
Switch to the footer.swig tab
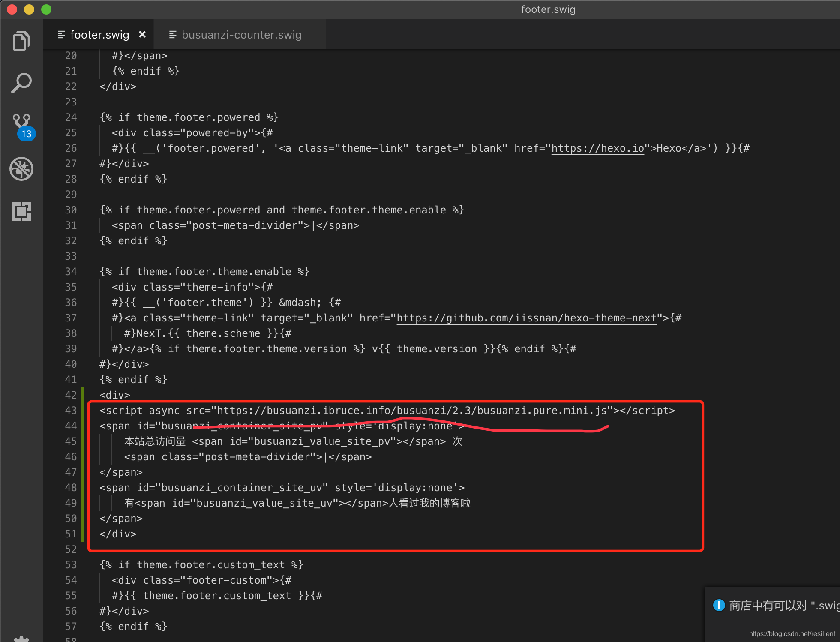pyautogui.click(x=99, y=35)
